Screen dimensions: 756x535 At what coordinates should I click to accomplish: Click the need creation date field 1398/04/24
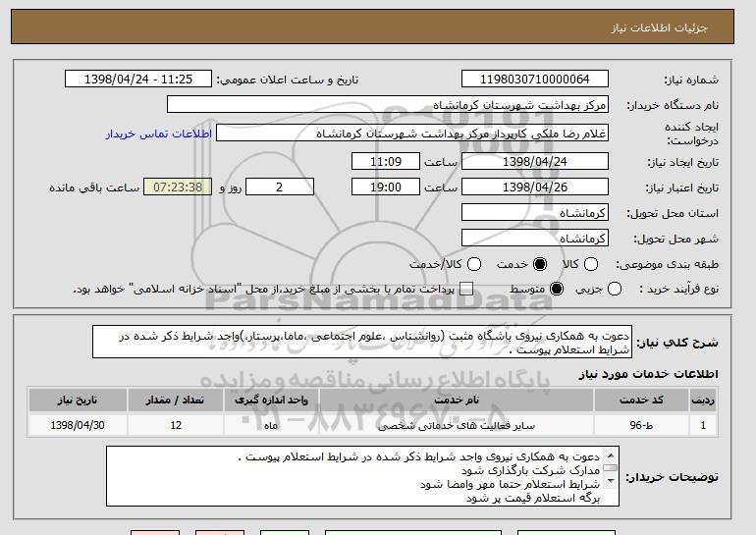[535, 161]
